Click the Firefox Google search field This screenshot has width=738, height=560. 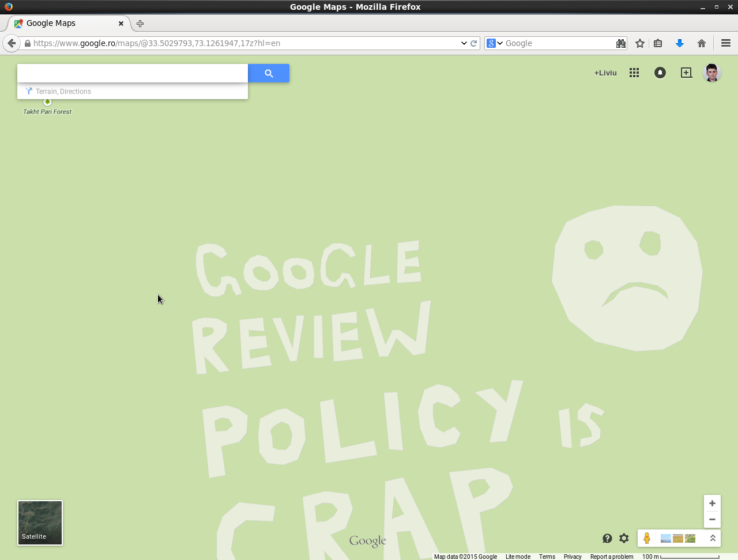pyautogui.click(x=559, y=43)
